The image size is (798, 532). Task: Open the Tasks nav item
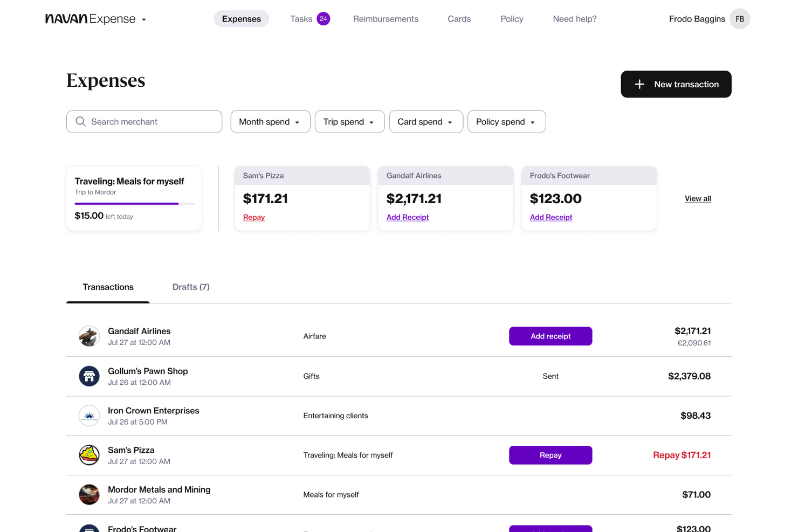pos(301,19)
